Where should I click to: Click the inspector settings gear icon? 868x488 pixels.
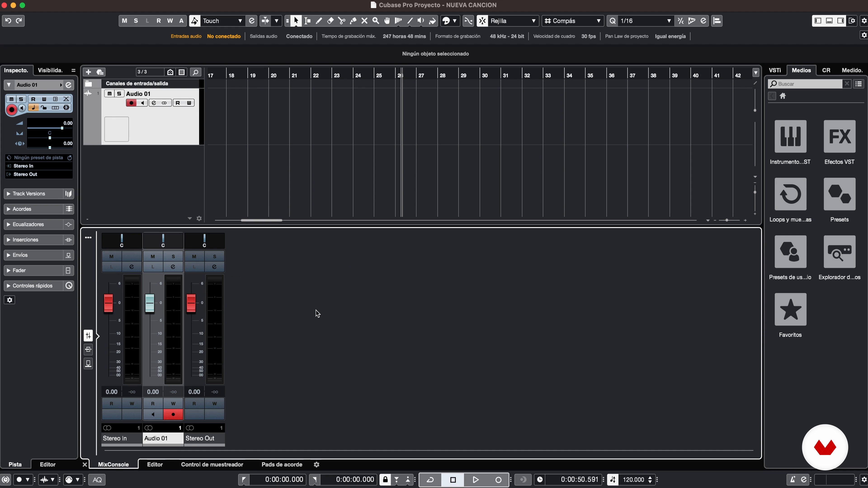coord(10,300)
